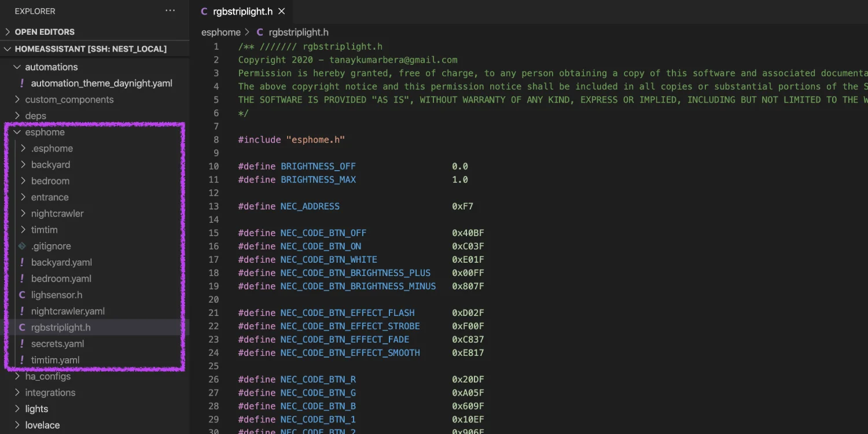Screen dimensions: 868x434
Task: Click NEC_CODE_BTN_BRIGHTNESS_PLUS macro name
Action: (355, 273)
